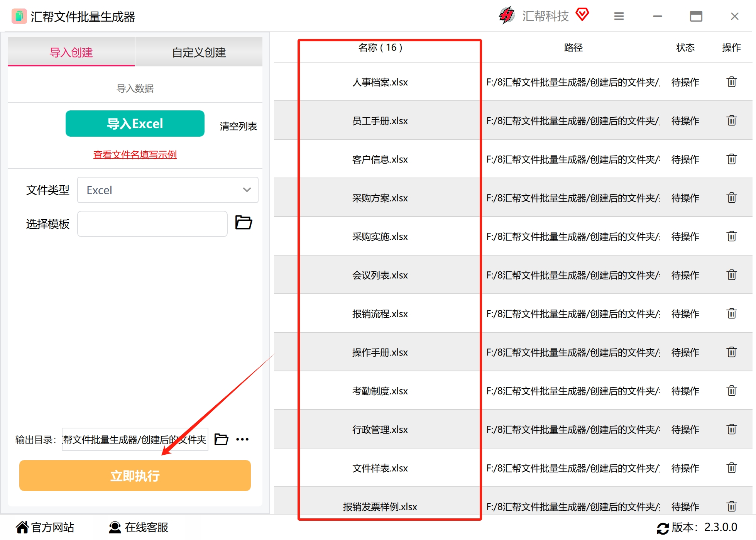Click the refresh version icon
The width and height of the screenshot is (756, 540).
[x=663, y=528]
